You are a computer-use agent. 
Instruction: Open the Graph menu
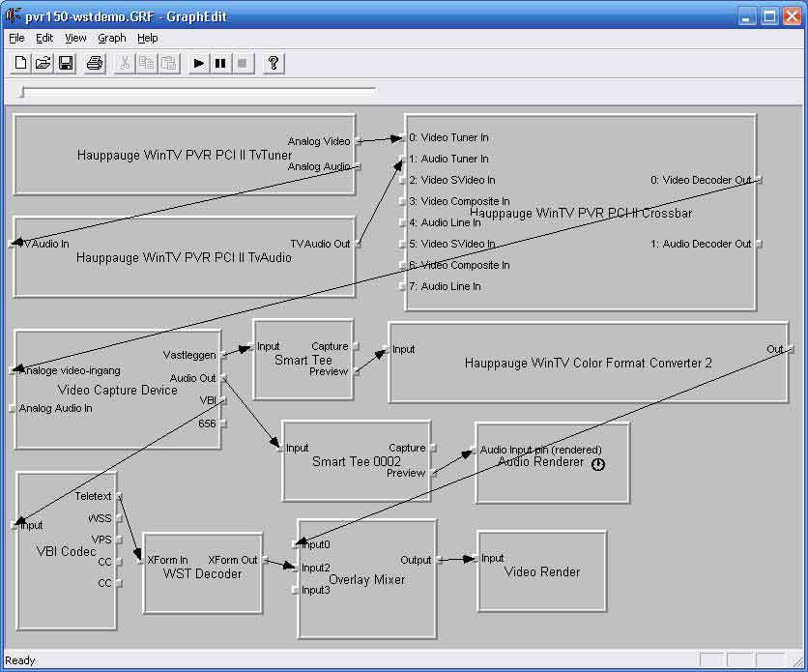point(112,38)
